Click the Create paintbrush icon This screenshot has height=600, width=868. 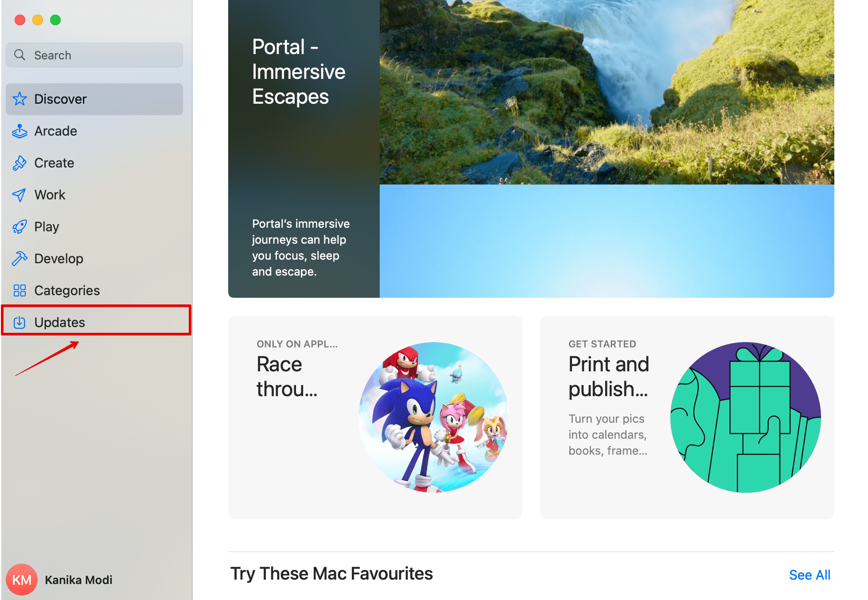coord(19,163)
